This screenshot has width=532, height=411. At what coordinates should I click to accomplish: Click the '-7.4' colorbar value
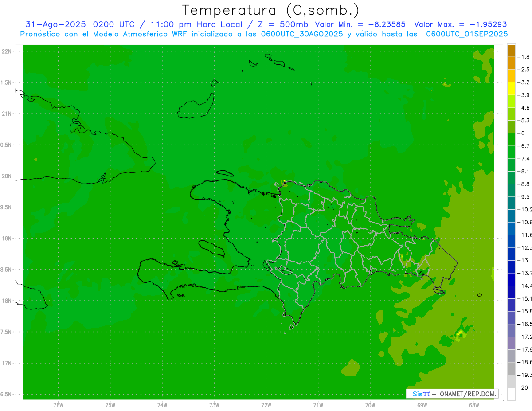524,158
